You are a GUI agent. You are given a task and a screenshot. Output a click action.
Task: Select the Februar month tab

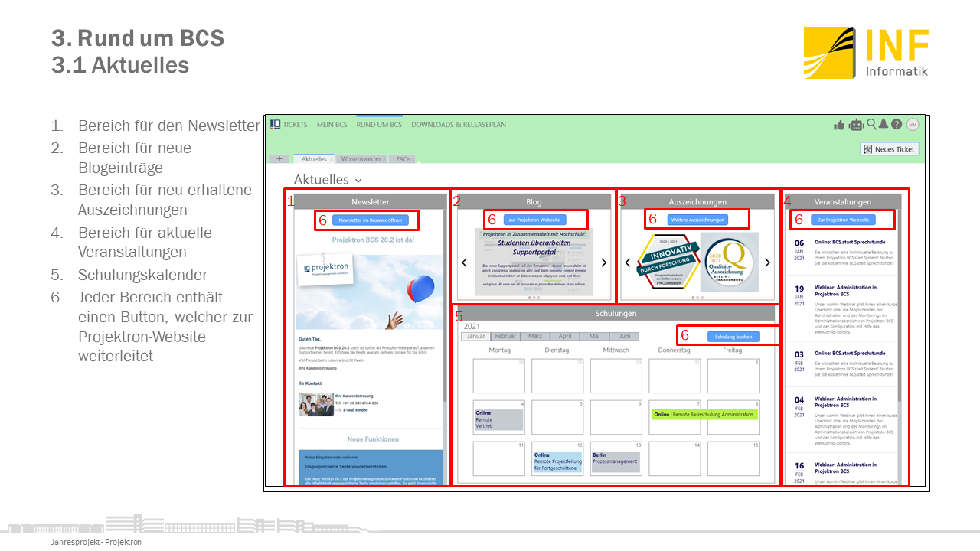pos(505,336)
